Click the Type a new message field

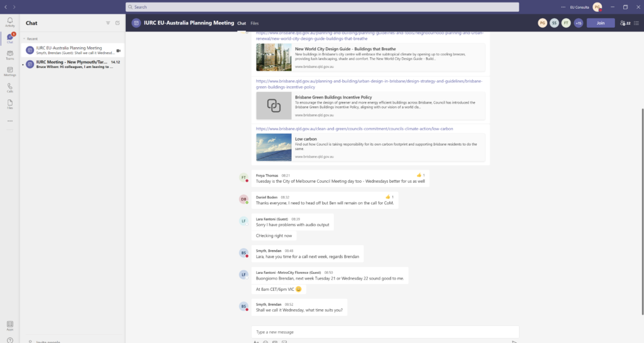(x=385, y=331)
